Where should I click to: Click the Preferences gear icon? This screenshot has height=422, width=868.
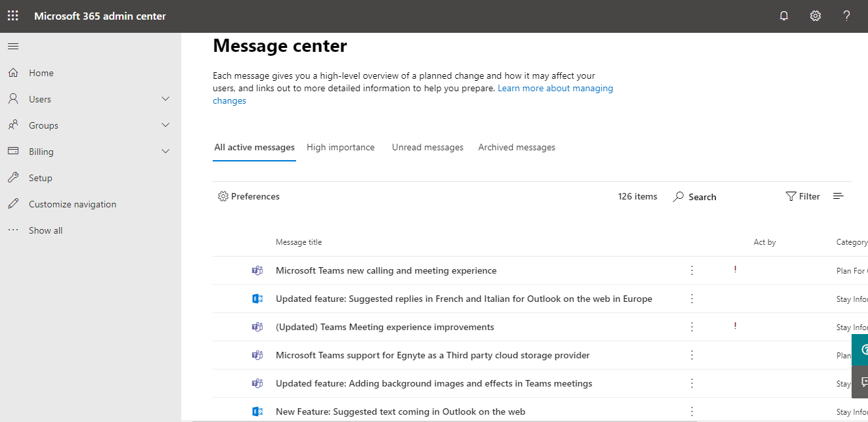[223, 196]
